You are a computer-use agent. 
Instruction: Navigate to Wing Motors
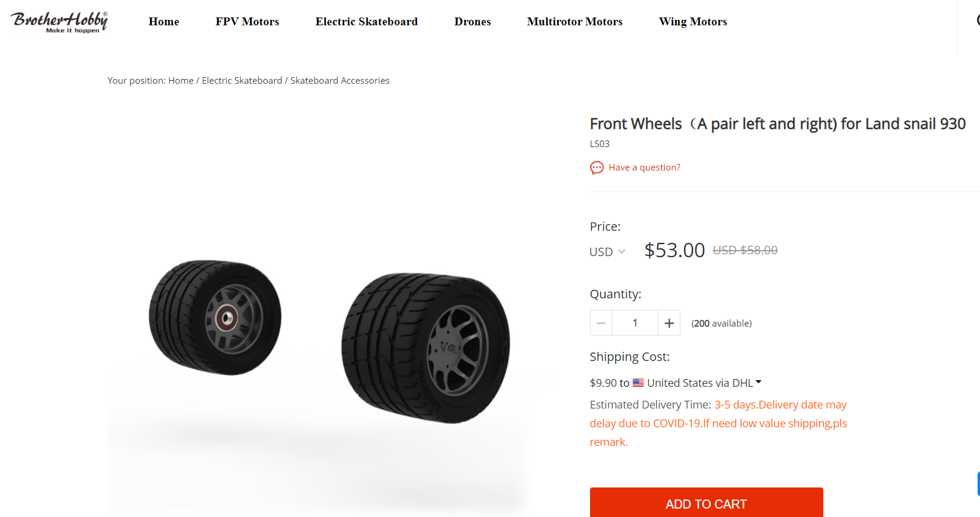coord(693,22)
